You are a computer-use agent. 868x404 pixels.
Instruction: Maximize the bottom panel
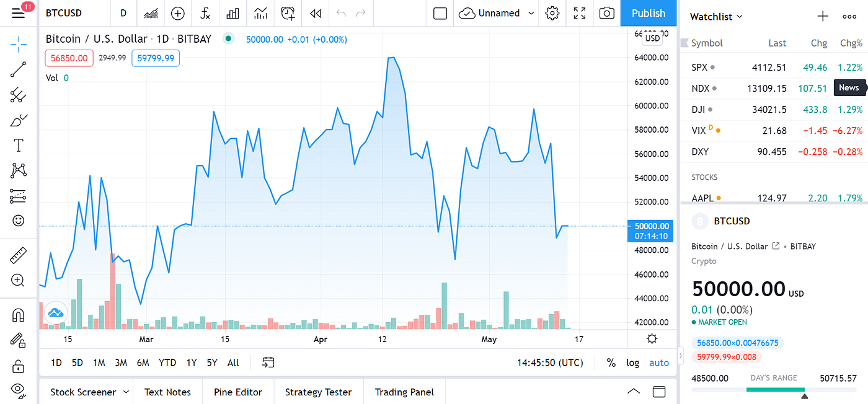point(659,392)
